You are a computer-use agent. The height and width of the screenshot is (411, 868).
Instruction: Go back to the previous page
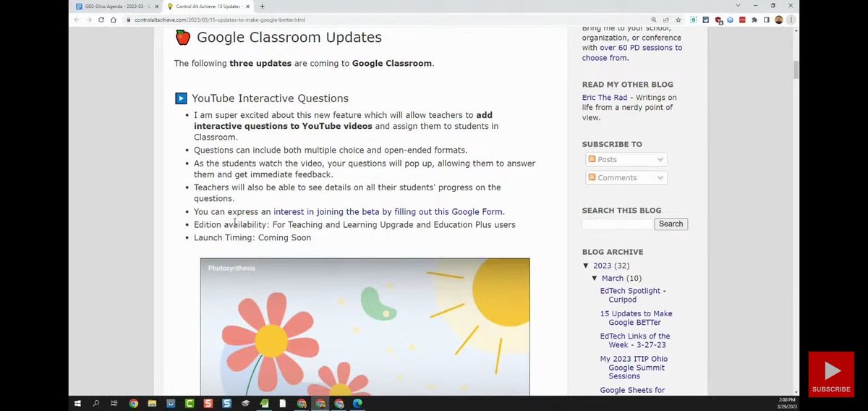coord(78,20)
